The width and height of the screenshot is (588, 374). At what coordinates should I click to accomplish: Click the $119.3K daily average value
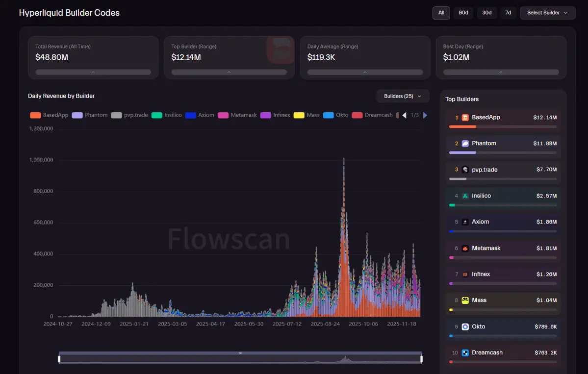tap(321, 57)
